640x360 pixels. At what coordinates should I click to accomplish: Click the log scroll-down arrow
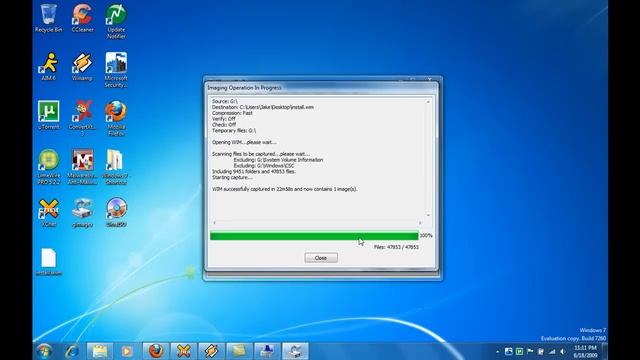point(428,215)
